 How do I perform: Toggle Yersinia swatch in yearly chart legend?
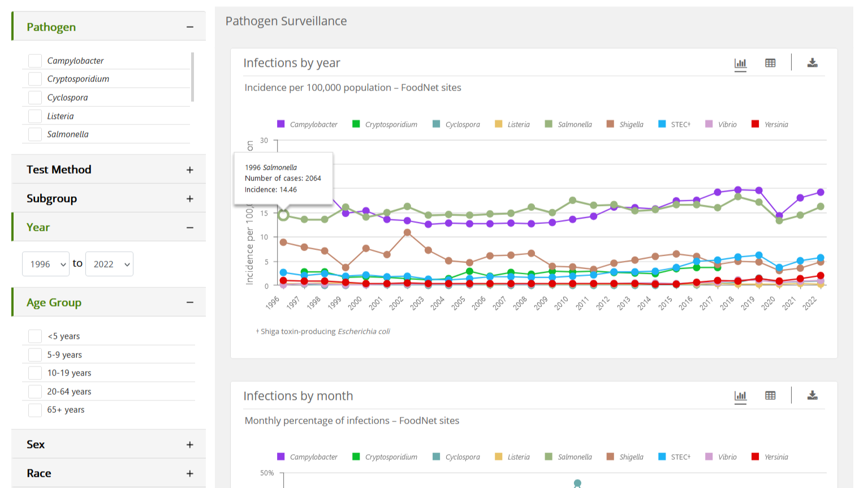(x=755, y=124)
